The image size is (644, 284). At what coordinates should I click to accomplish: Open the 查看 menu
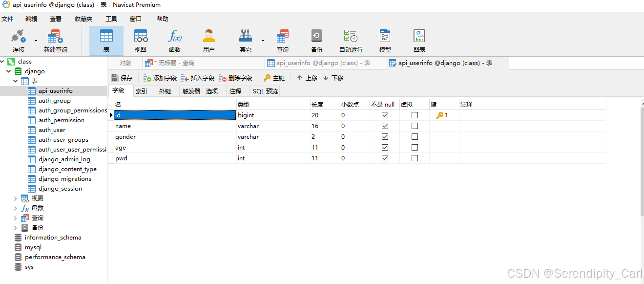click(x=56, y=19)
